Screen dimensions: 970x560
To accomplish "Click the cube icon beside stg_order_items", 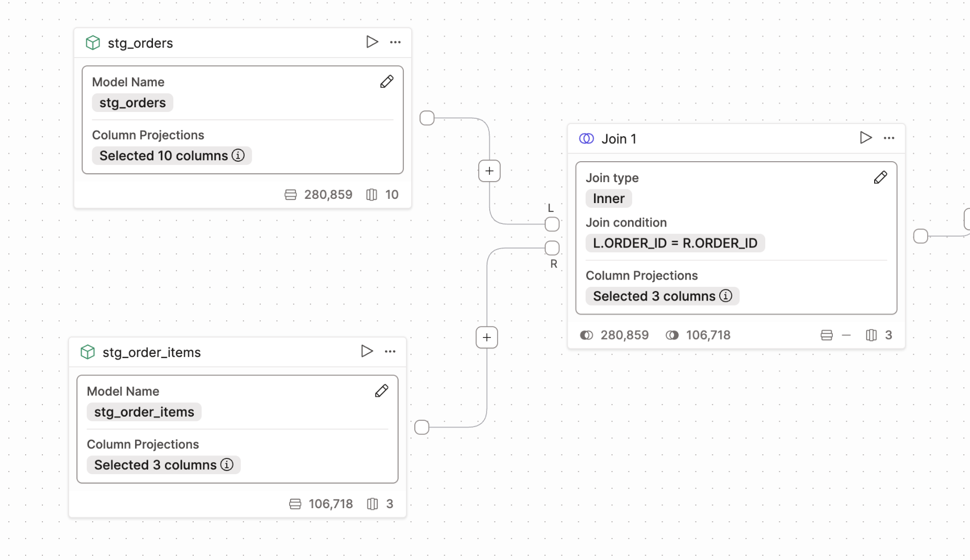I will (88, 352).
